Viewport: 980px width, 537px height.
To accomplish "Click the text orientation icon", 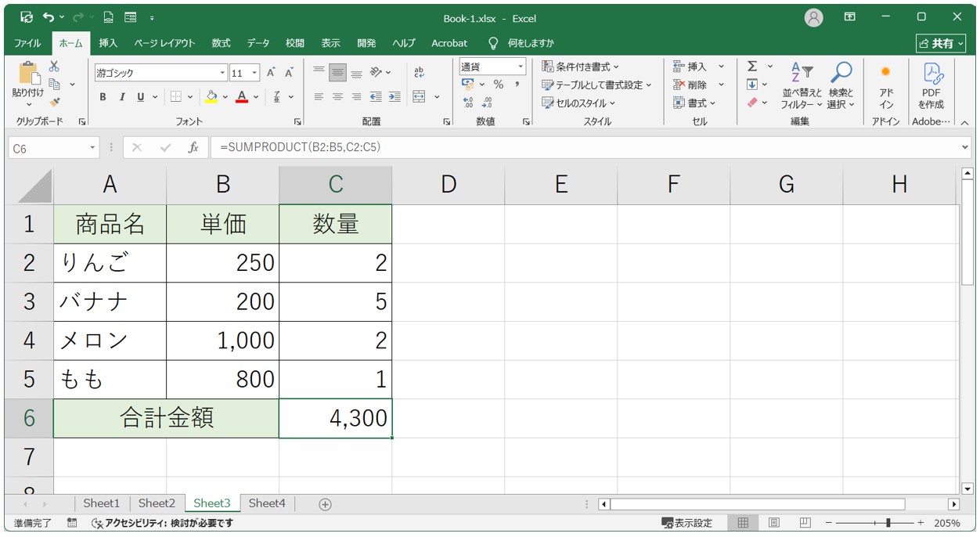I will point(377,72).
